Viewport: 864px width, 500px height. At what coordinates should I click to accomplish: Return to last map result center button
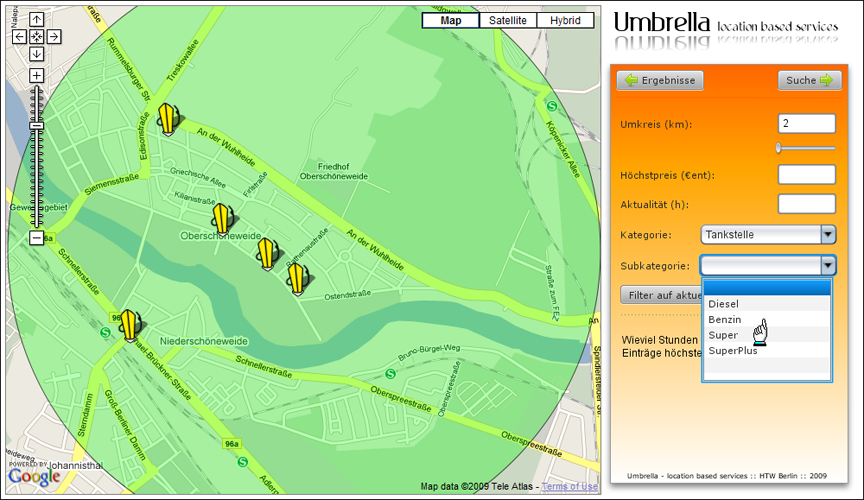pyautogui.click(x=36, y=37)
